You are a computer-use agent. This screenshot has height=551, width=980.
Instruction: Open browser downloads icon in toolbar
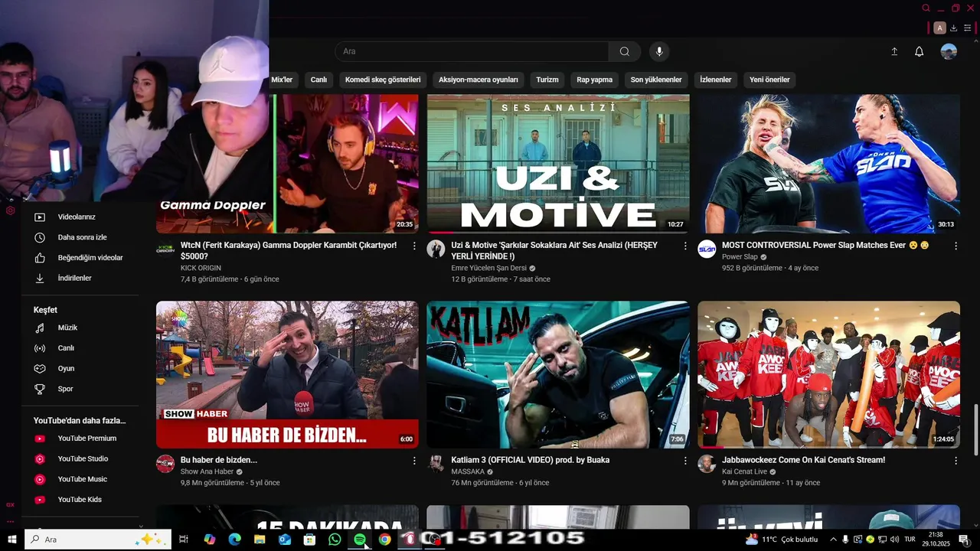click(954, 28)
